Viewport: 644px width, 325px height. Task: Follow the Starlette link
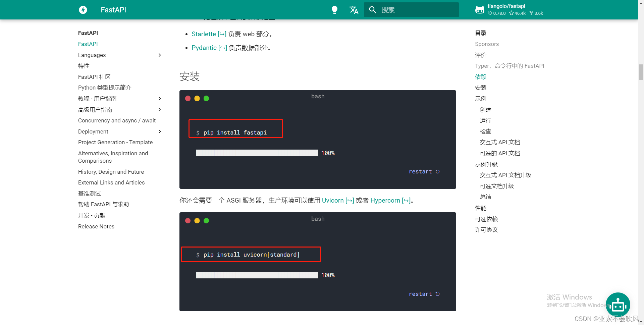coord(209,34)
